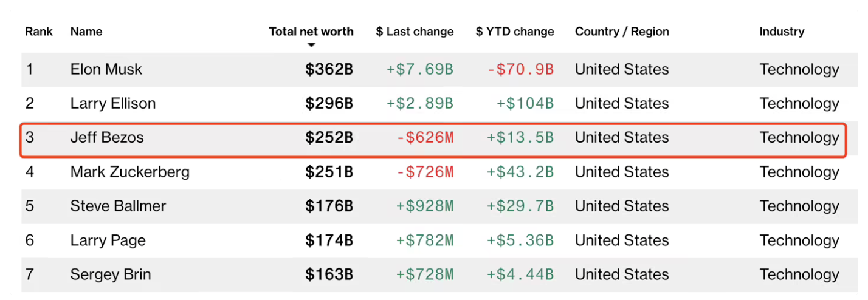The image size is (868, 300).
Task: Click Larry Ellison's +$104B YTD change
Action: (x=525, y=104)
